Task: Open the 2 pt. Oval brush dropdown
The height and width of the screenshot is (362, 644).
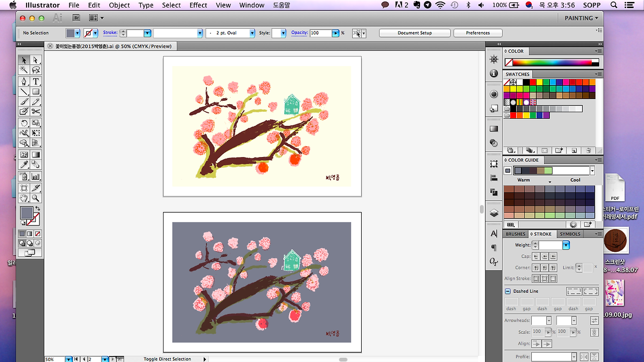Action: tap(252, 33)
